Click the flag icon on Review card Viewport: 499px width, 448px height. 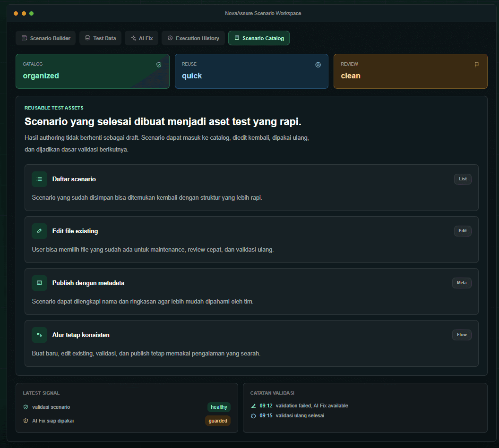pyautogui.click(x=476, y=65)
